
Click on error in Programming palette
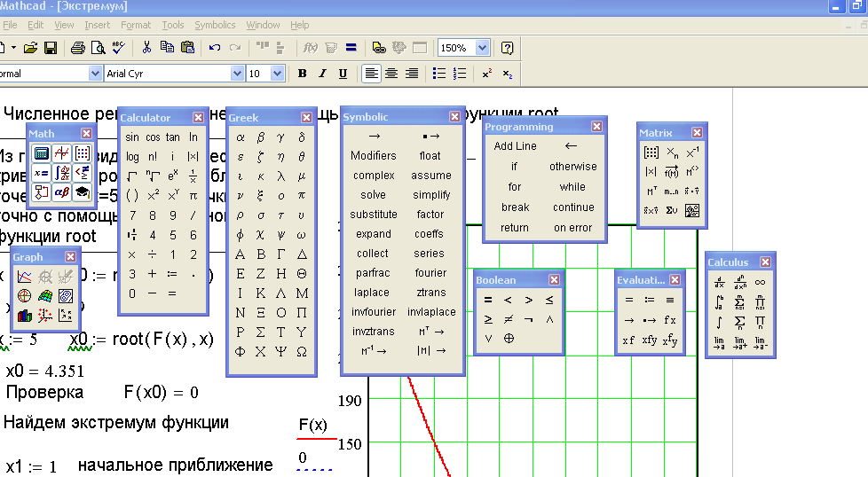coord(573,228)
